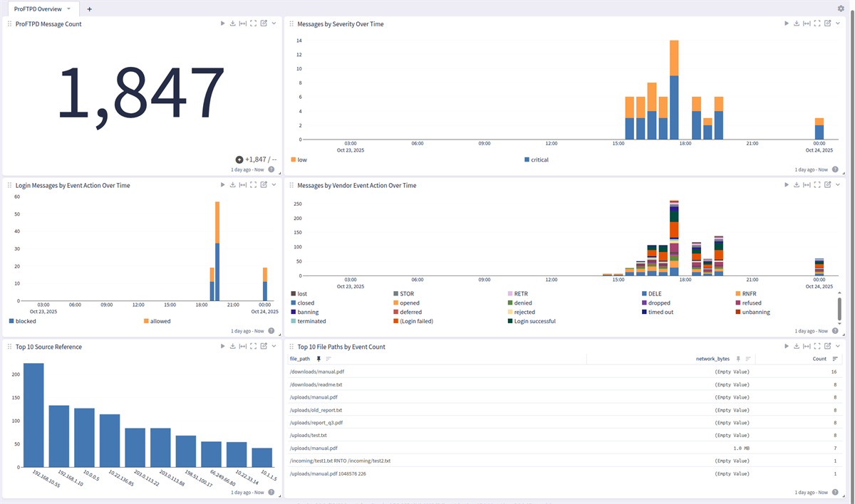Open ProFTPD Overview tab dropdown arrow
Screen dimensions: 855x504
coord(68,9)
